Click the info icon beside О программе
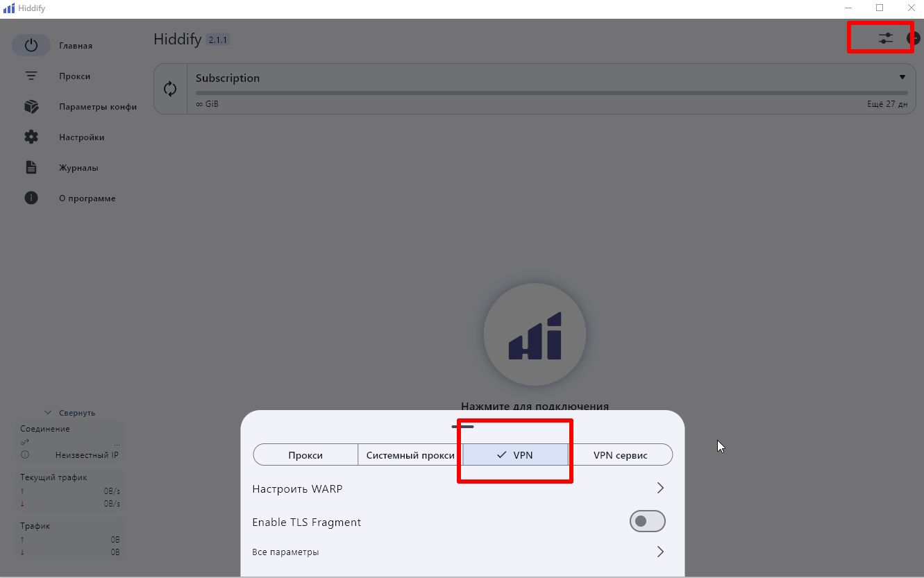This screenshot has height=578, width=924. click(x=31, y=198)
